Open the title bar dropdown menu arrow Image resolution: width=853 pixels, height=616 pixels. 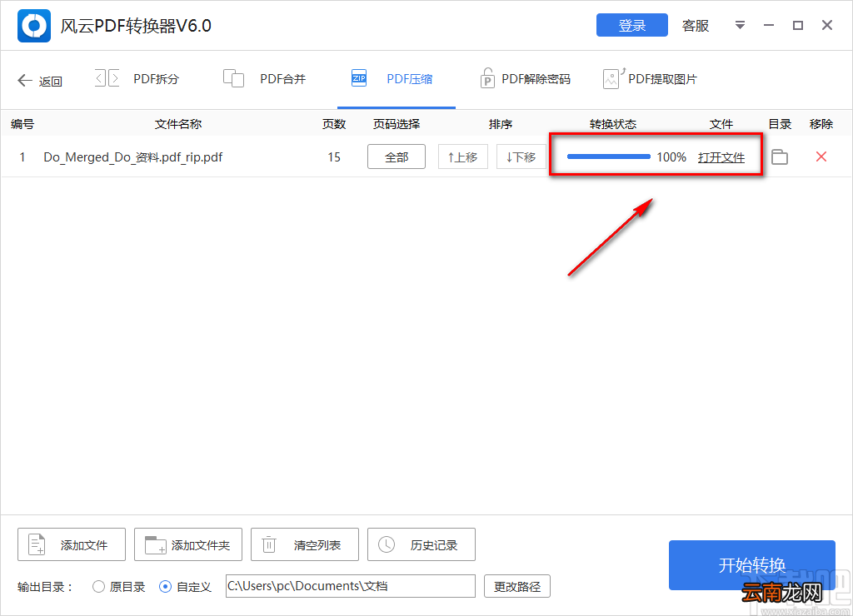click(x=740, y=25)
